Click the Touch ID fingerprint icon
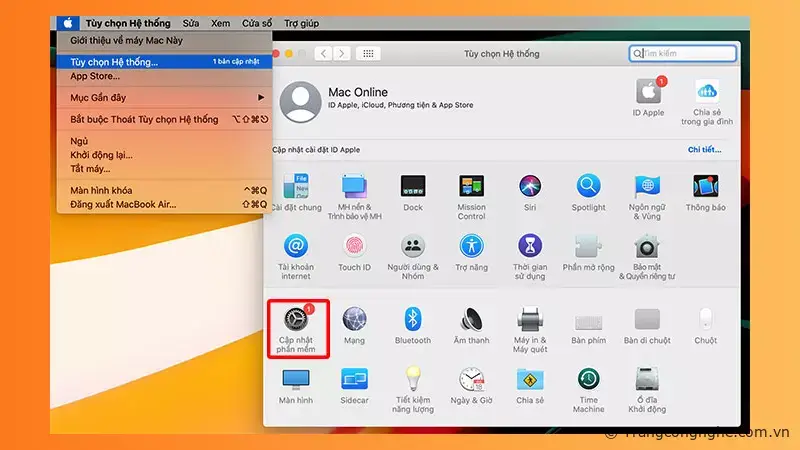Screen dimensions: 800x450 354,246
